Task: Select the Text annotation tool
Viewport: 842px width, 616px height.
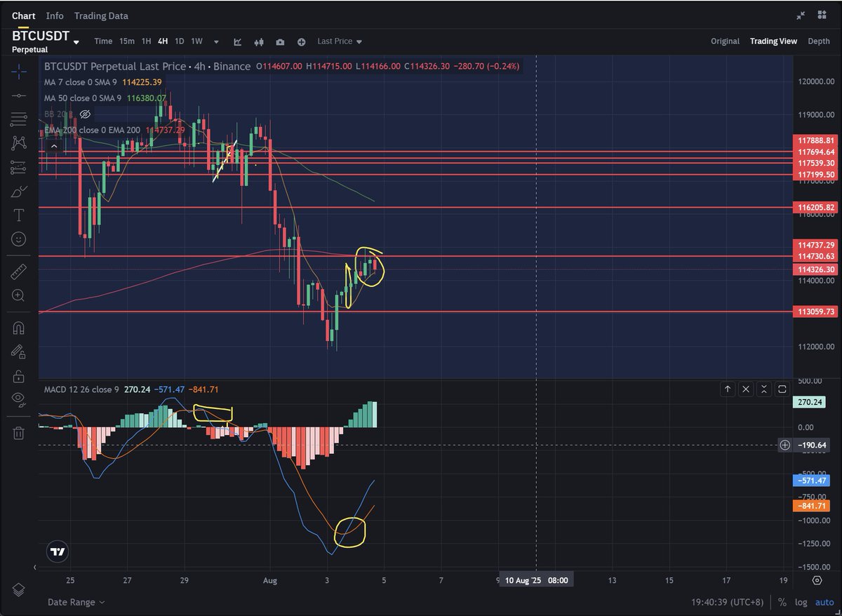Action: coord(19,215)
